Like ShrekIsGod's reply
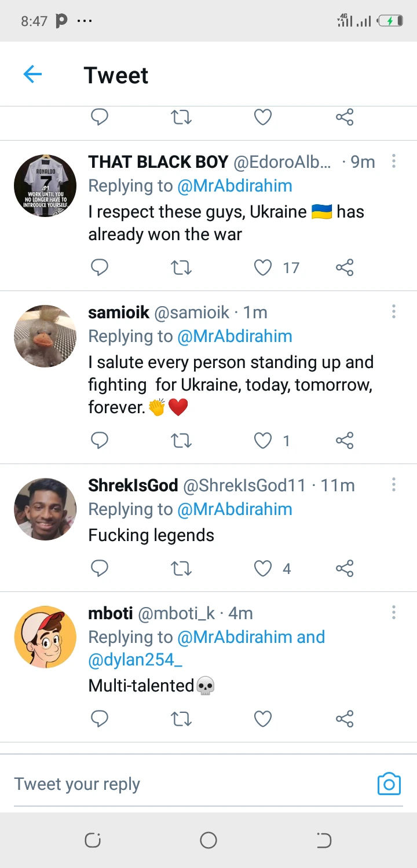The width and height of the screenshot is (417, 868). click(x=263, y=569)
